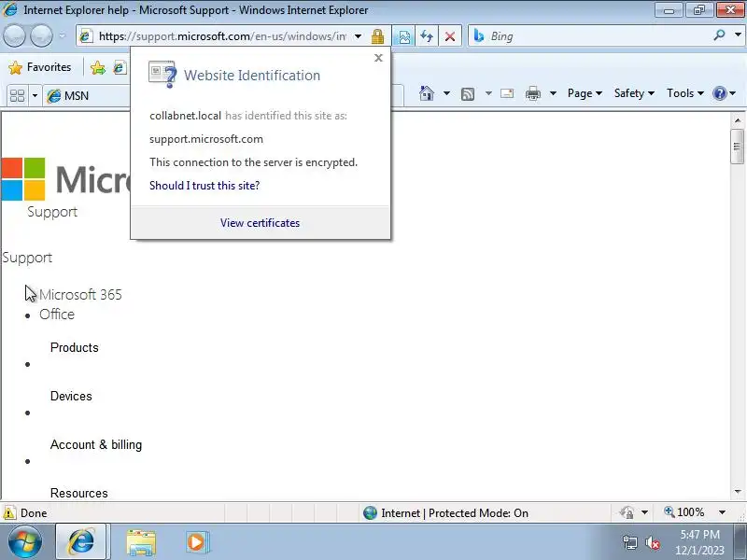Click the Forward navigation button
Viewport: 747px width, 560px height.
[41, 36]
